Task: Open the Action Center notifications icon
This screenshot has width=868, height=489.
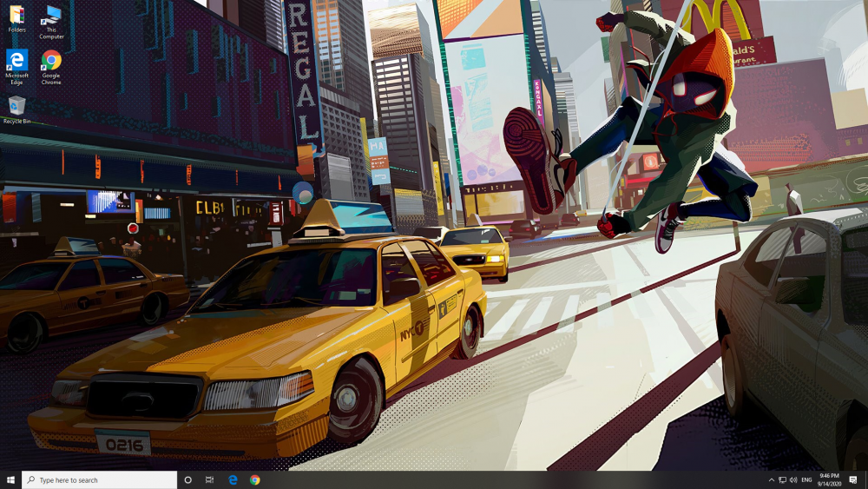Action: (853, 479)
